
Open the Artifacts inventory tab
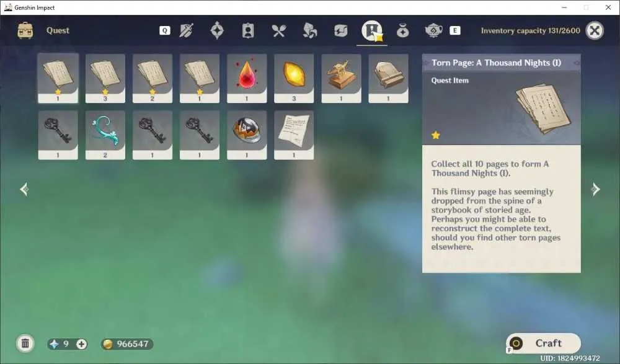click(x=217, y=30)
